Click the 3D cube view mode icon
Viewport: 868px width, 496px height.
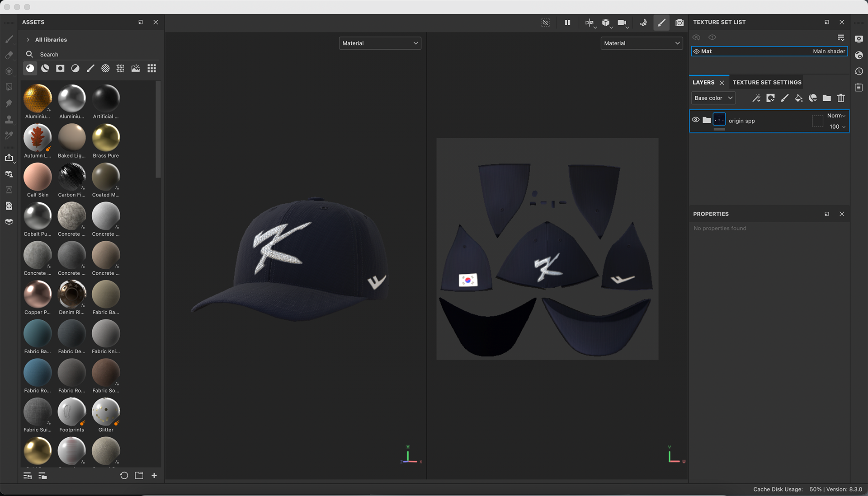(x=606, y=23)
